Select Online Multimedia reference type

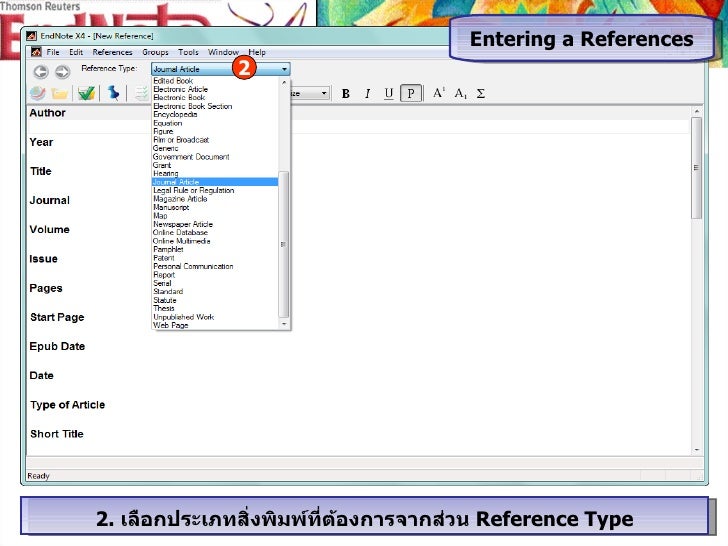(182, 241)
